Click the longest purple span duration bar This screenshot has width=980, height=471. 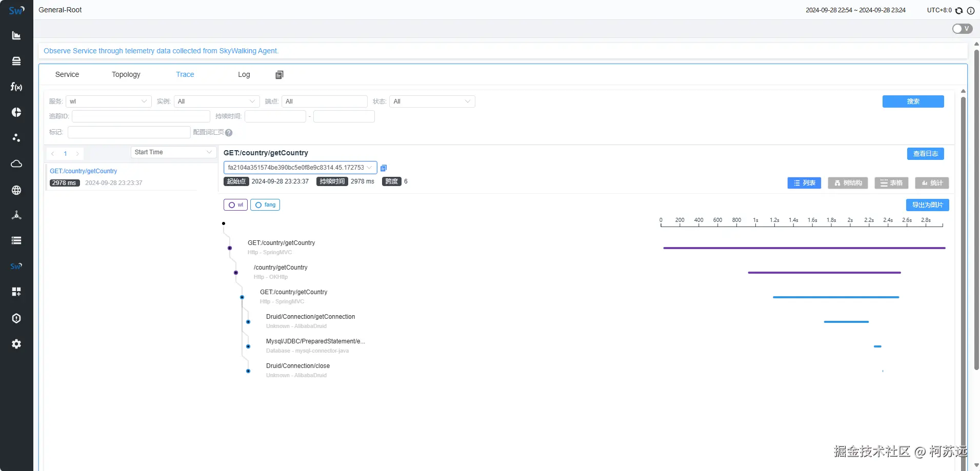pos(804,248)
